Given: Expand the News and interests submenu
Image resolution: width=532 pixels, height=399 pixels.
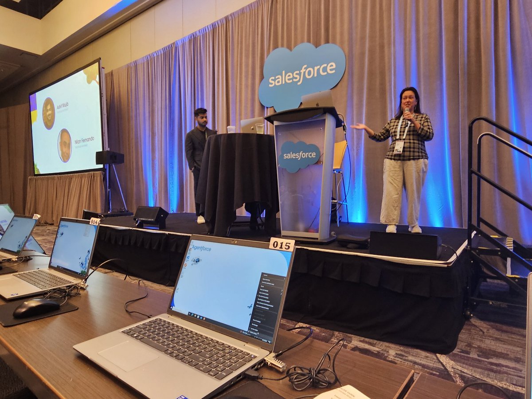Looking at the screenshot, I should pos(262,289).
